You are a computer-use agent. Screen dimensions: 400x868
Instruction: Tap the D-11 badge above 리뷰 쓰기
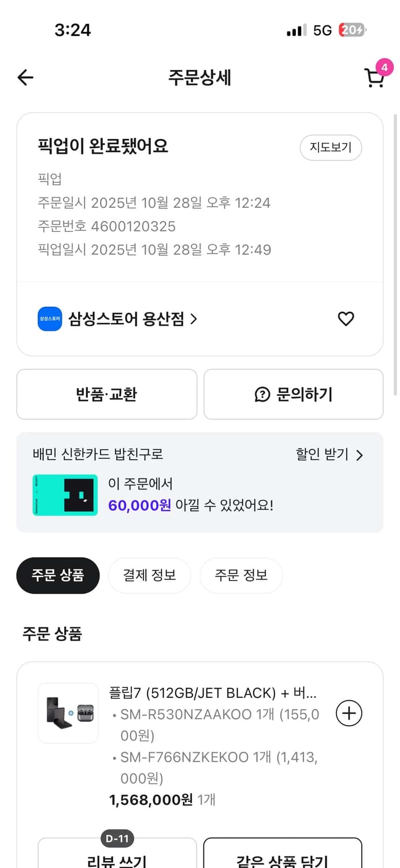point(117,838)
